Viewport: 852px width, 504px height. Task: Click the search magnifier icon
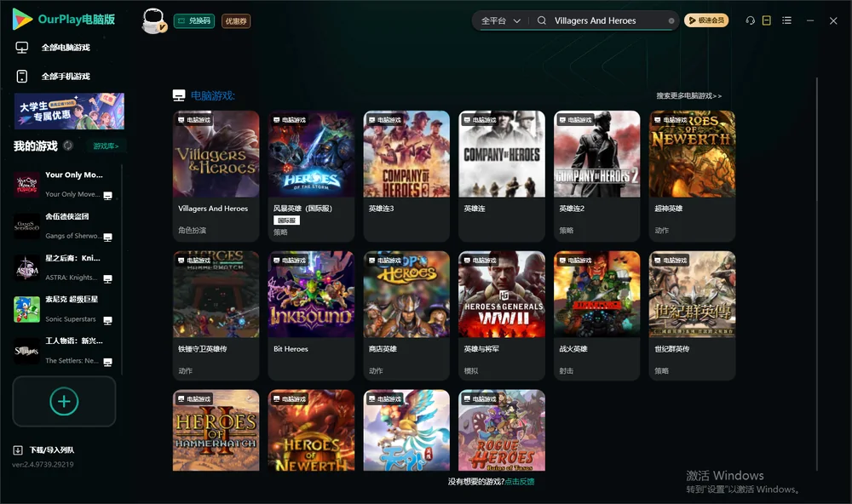pos(542,20)
